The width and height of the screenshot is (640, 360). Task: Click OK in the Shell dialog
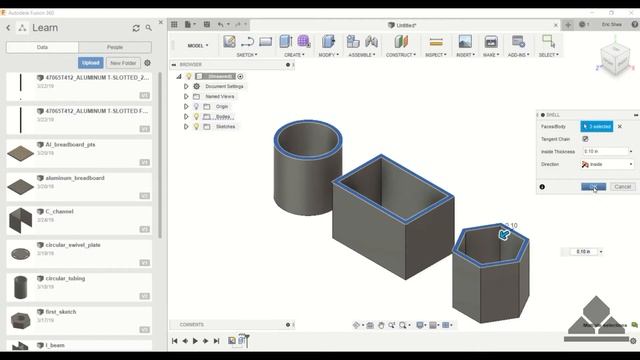pyautogui.click(x=593, y=187)
